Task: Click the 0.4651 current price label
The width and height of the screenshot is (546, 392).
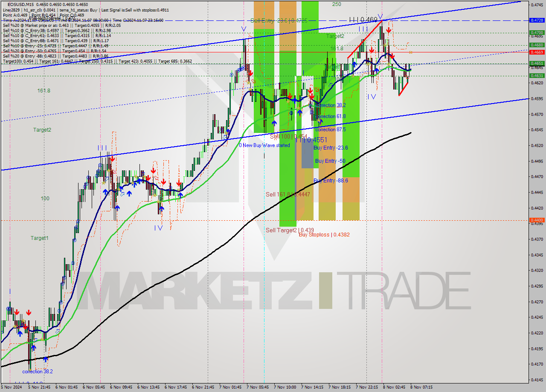Action: (536, 63)
